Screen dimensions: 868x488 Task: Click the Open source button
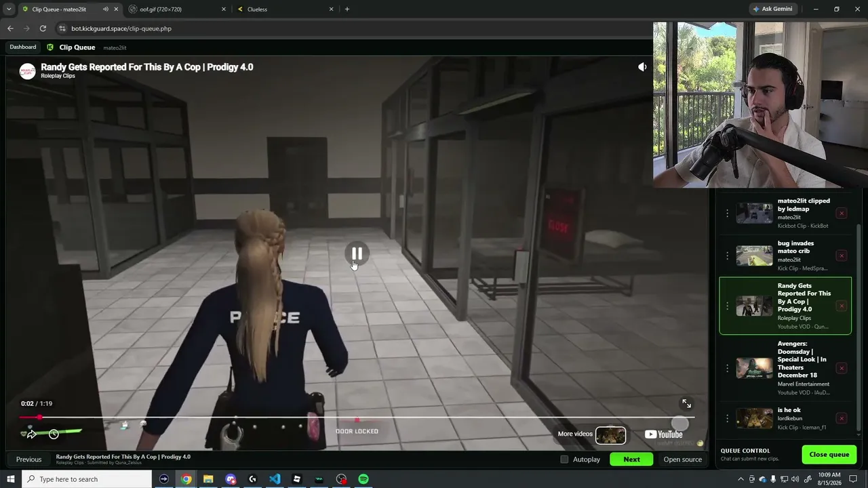pyautogui.click(x=682, y=460)
